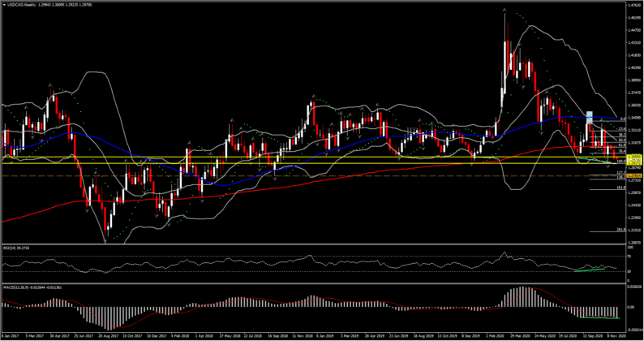Click the 13 Sep 2020 date label
The width and height of the screenshot is (644, 341).
point(593,335)
